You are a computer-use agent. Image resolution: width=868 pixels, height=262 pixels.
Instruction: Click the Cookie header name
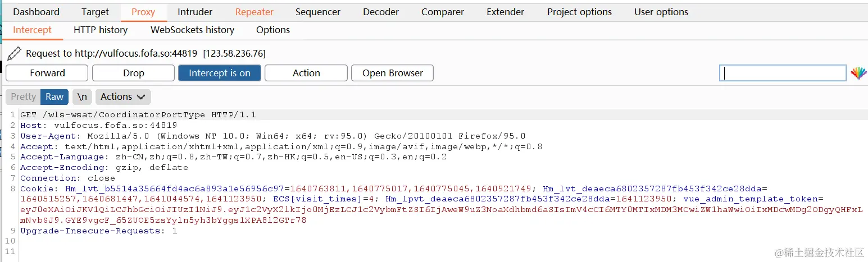tap(39, 189)
